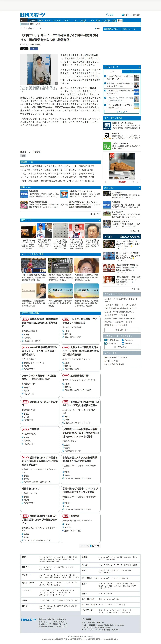Image resolution: width=161 pixels, height=644 pixels.
Task: Open 医療事務 左近山中央診療所 job card
Action: coord(40,440)
